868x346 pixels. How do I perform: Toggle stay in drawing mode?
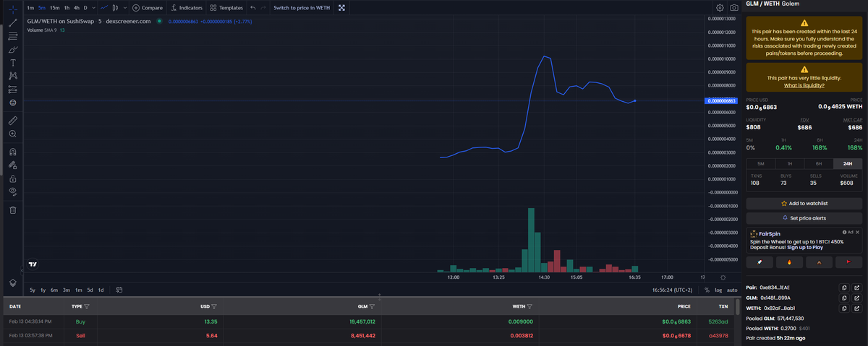coord(13,165)
